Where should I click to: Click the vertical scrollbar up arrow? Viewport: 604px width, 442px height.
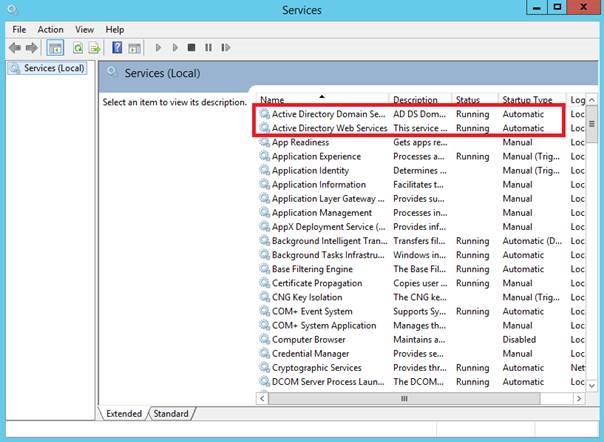click(x=592, y=100)
